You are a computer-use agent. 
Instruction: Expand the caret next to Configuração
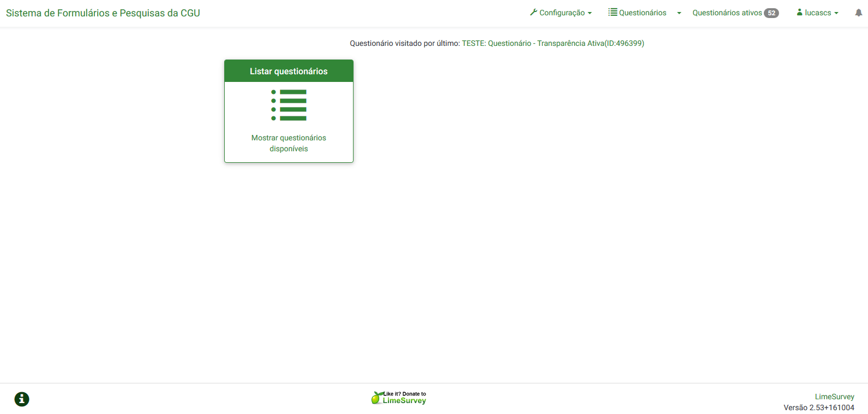590,13
